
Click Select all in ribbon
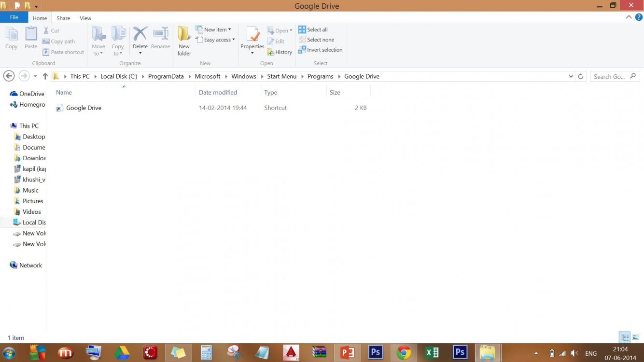tap(313, 29)
